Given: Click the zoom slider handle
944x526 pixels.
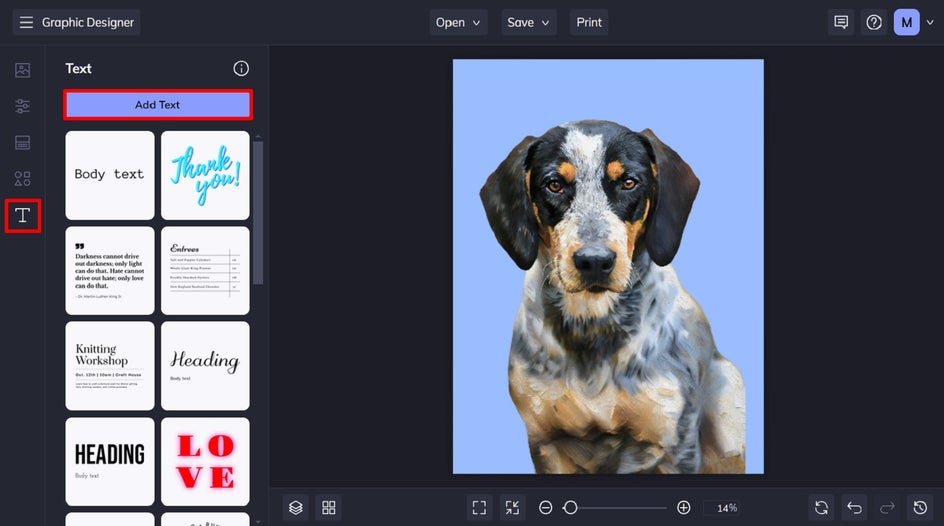Looking at the screenshot, I should click(570, 507).
